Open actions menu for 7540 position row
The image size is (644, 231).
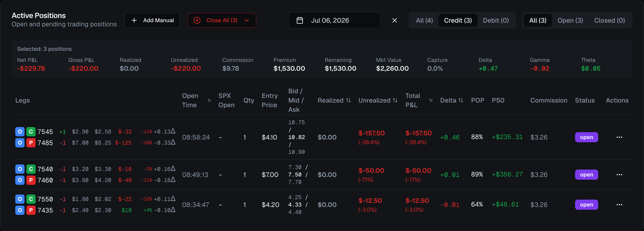click(x=619, y=175)
